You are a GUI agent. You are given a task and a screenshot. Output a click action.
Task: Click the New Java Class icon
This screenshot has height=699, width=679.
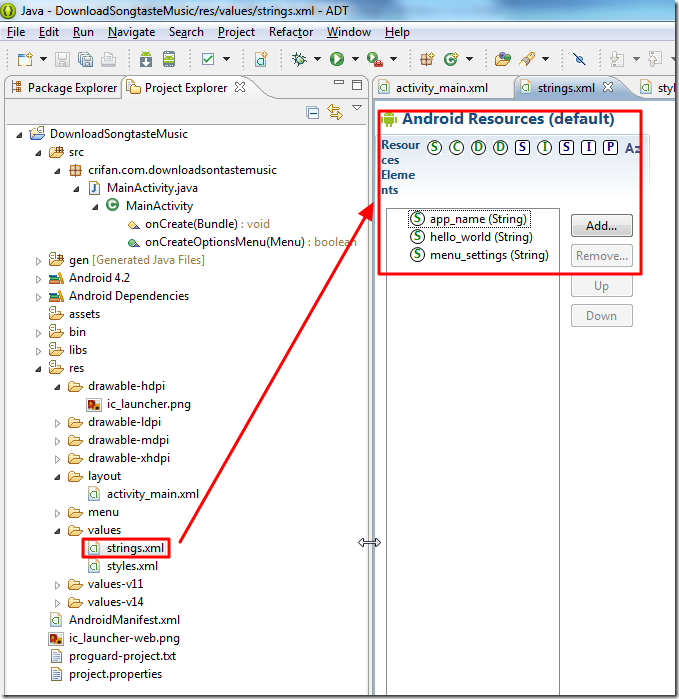pyautogui.click(x=451, y=59)
